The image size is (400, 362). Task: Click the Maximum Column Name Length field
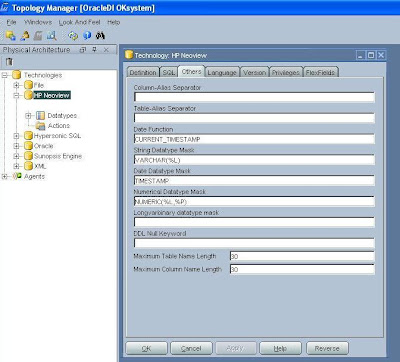pos(302,269)
